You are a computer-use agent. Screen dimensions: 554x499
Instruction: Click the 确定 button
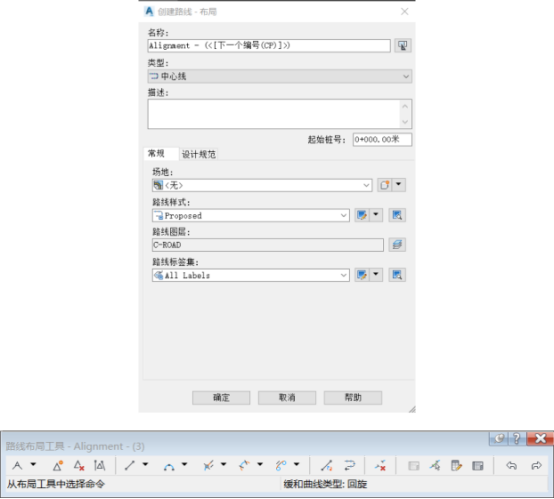[x=221, y=398]
